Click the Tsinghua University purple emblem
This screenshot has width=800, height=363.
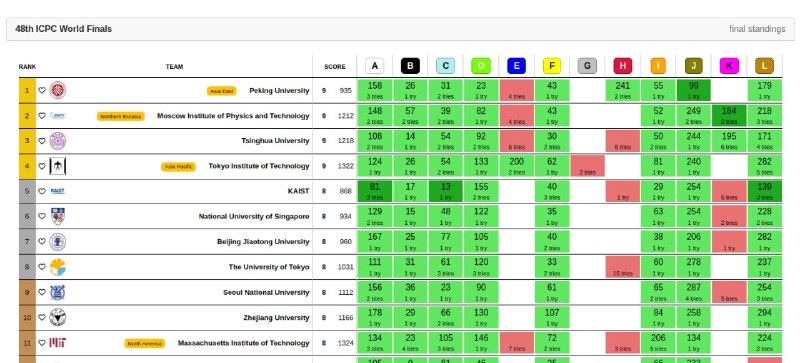(58, 140)
